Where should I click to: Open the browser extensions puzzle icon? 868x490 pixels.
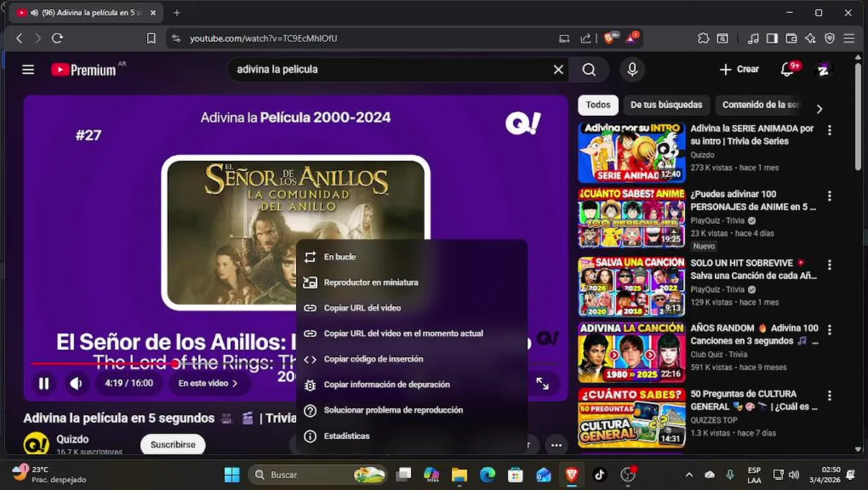[703, 39]
